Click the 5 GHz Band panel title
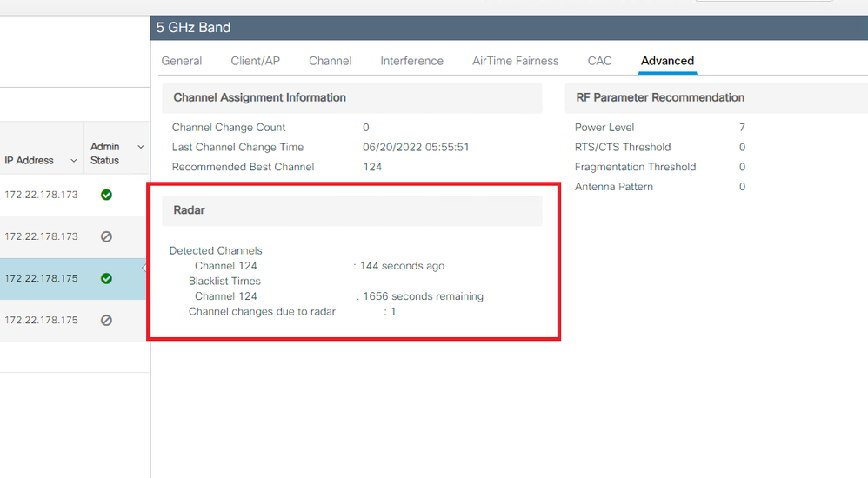 tap(193, 28)
